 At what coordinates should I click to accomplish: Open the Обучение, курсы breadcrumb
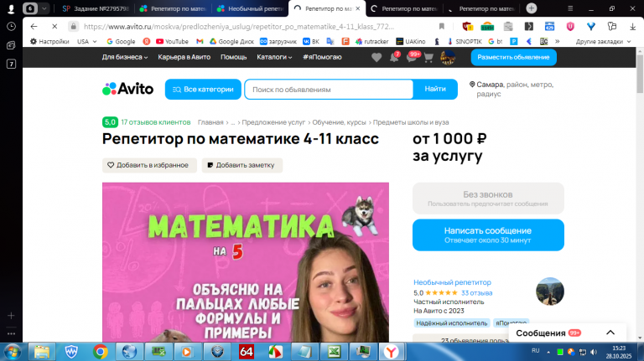click(339, 122)
